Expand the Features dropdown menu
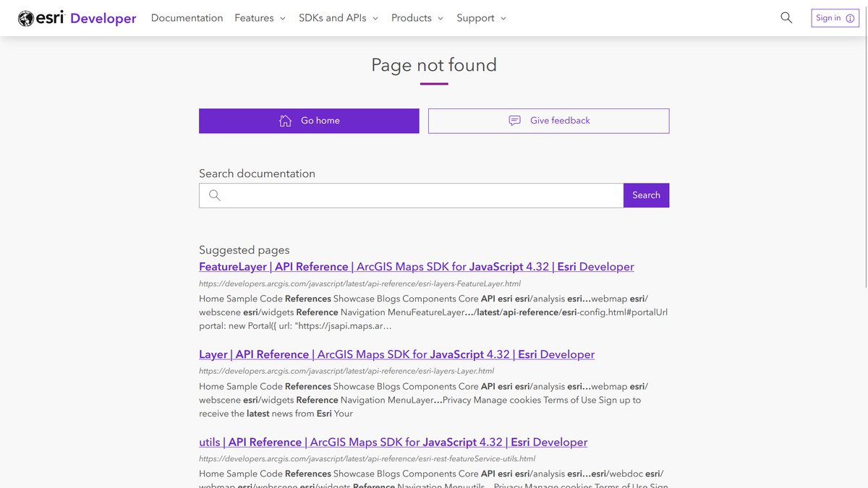Image resolution: width=868 pixels, height=488 pixels. (260, 18)
